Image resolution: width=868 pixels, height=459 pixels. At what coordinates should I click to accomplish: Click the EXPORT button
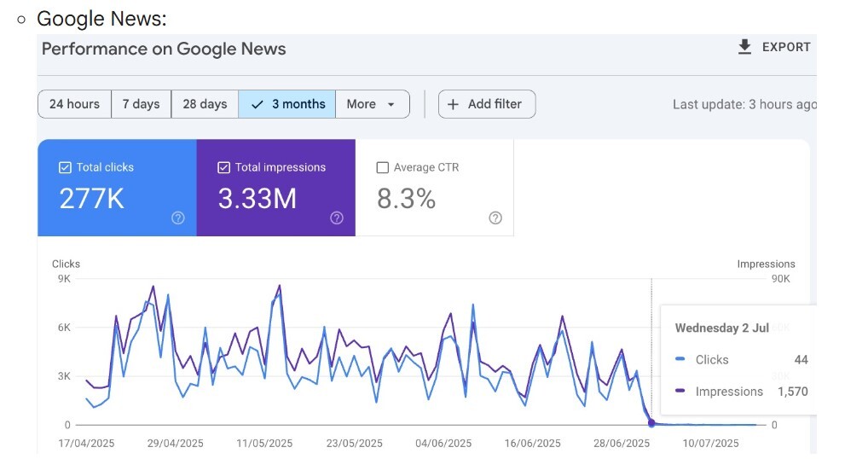pos(774,47)
